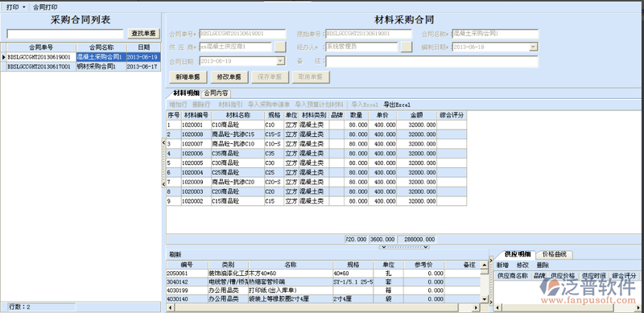Screen dimensions: 644x313
Task: Switch to the 价格曲线 tab
Action: click(554, 254)
